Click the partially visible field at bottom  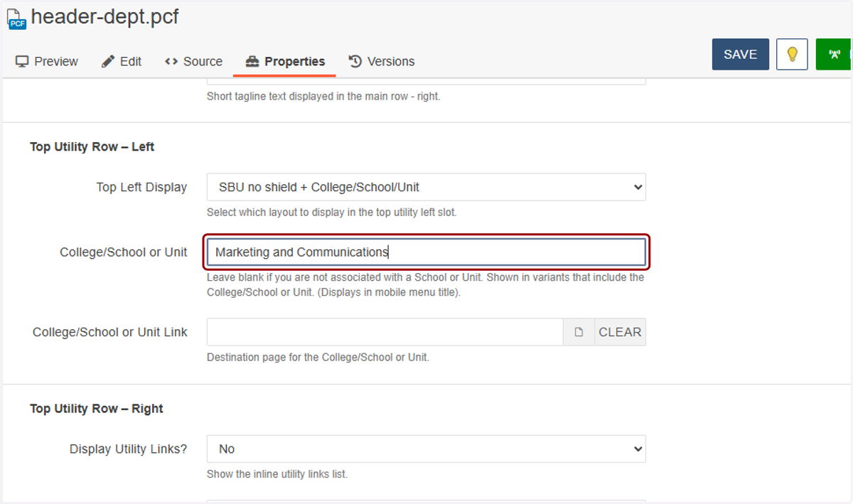tap(426, 501)
